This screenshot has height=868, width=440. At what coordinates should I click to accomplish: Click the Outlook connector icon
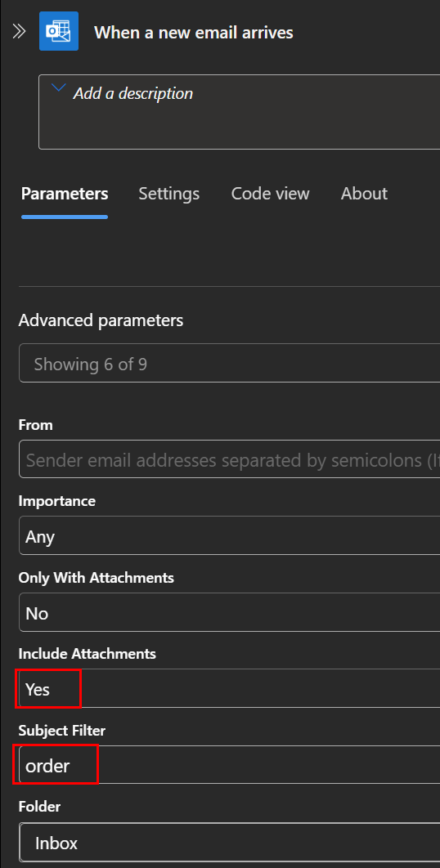click(x=59, y=32)
